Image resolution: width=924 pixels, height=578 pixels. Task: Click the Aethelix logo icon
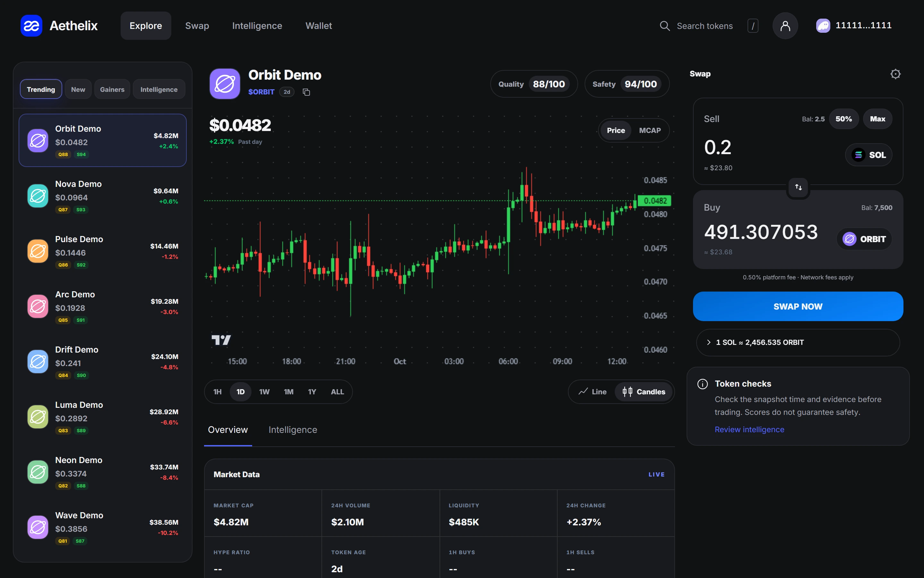click(x=31, y=26)
